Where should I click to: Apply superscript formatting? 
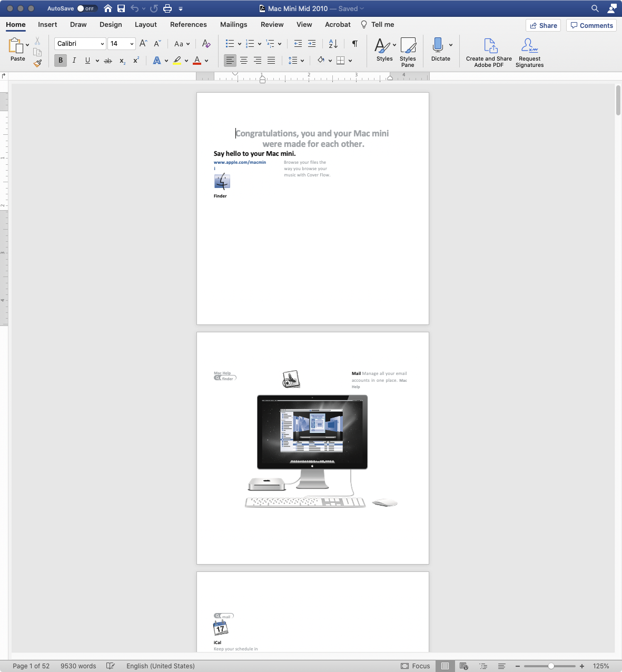[x=136, y=61]
